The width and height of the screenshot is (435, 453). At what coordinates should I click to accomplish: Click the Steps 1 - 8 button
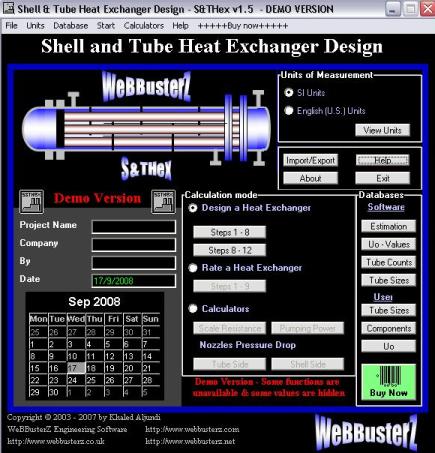(230, 232)
